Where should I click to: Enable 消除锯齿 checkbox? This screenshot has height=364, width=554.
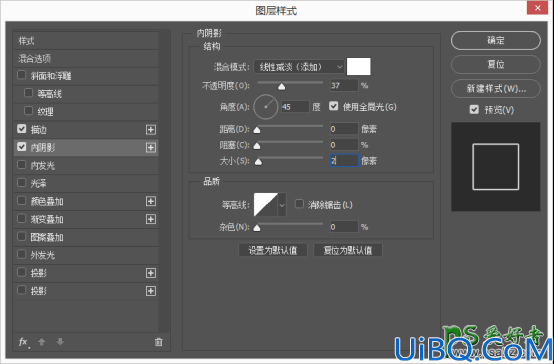pos(299,204)
